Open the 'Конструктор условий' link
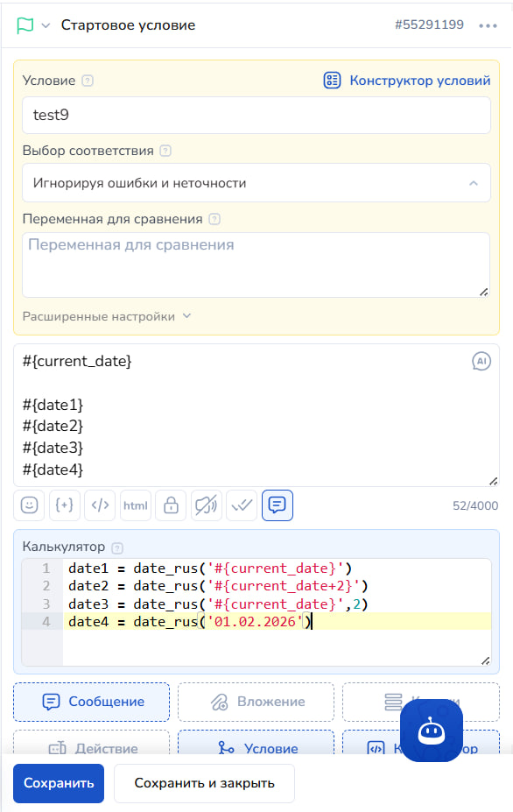The image size is (513, 812). [x=407, y=81]
